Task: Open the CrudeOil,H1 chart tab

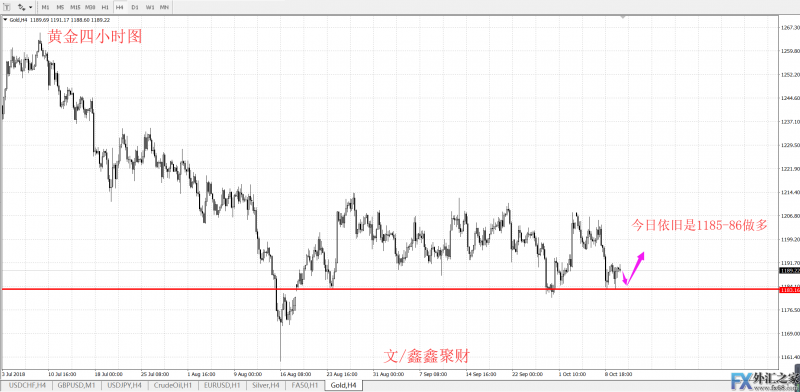Action: tap(172, 386)
